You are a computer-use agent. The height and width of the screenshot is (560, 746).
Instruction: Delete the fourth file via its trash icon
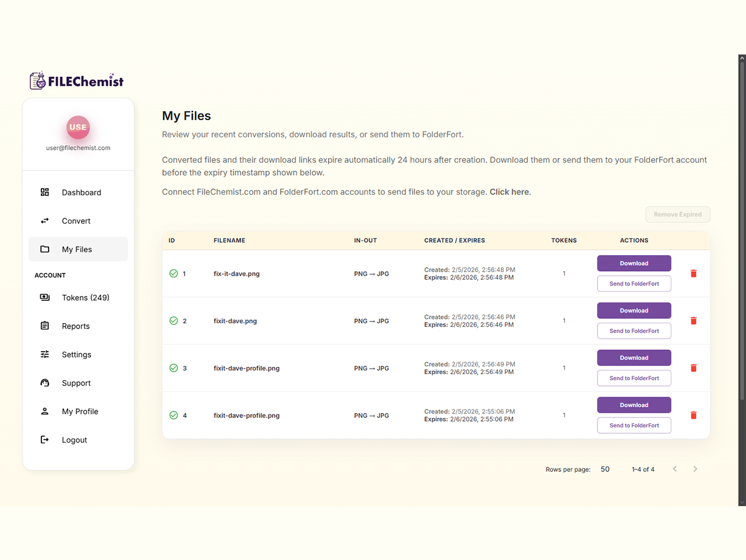tap(693, 415)
